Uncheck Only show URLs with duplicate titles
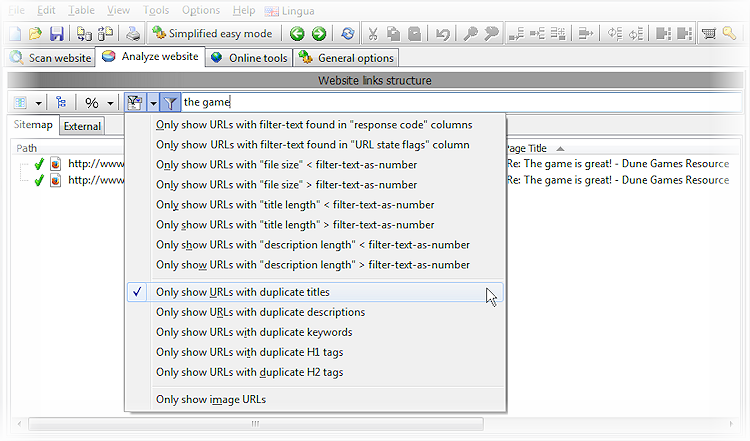750x441 pixels. (314, 292)
